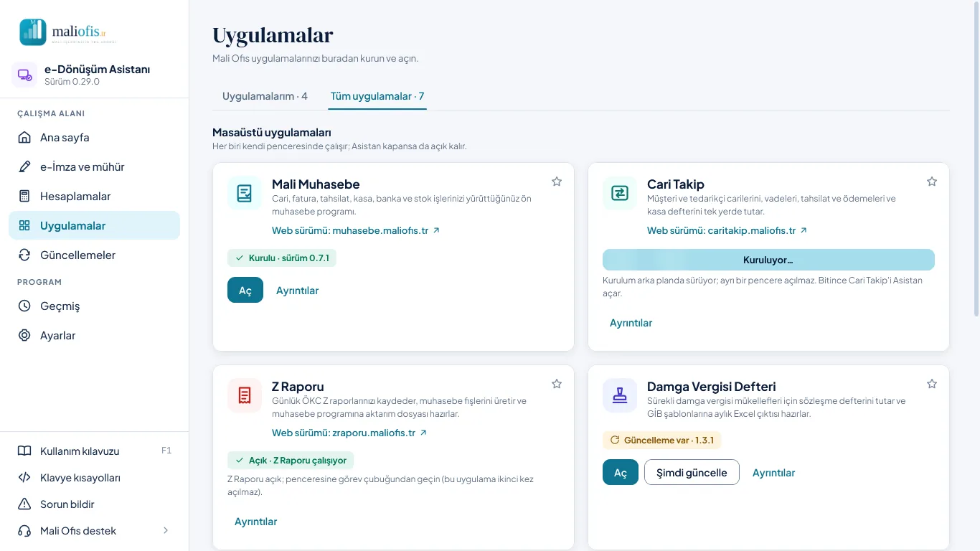Open Ayarlar settings page
Viewport: 980px width, 551px height.
94,335
